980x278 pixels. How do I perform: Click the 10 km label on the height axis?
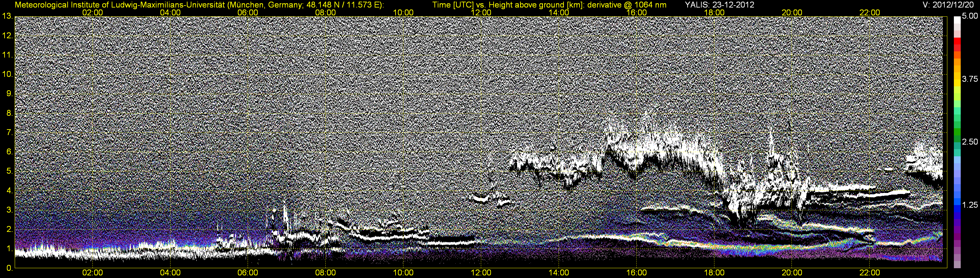(7, 74)
